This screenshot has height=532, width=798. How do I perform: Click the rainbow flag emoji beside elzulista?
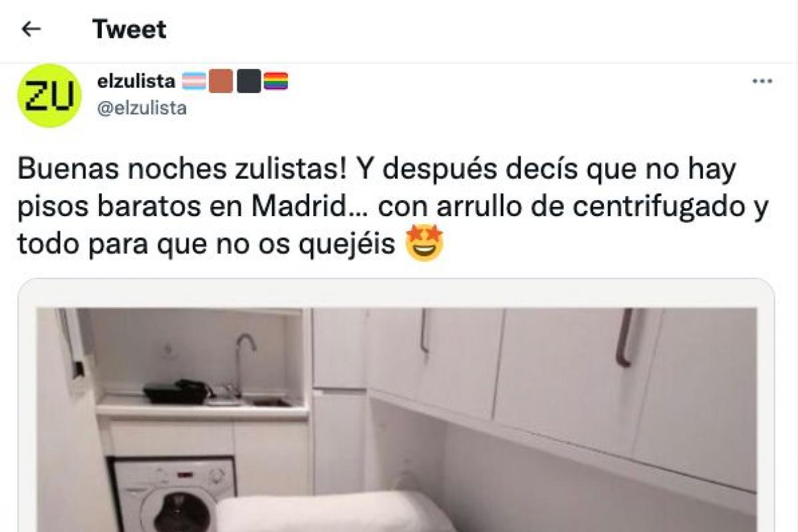[x=276, y=82]
